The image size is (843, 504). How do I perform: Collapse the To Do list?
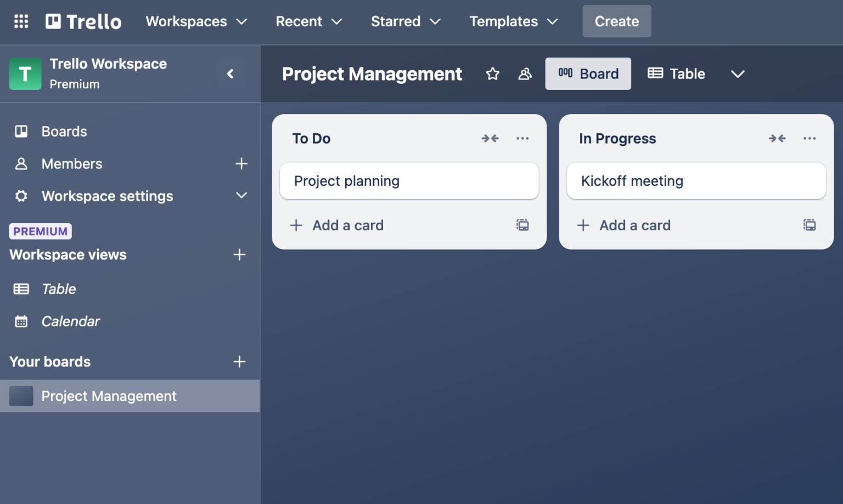click(490, 138)
